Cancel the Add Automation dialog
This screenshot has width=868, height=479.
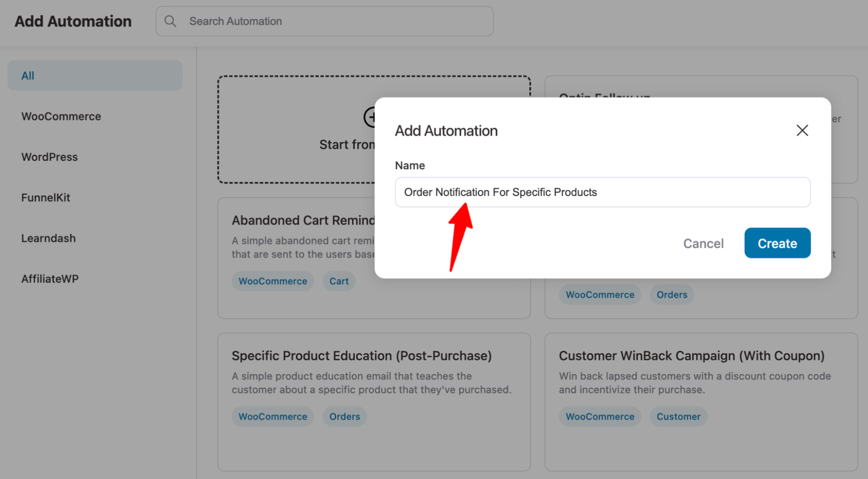[x=703, y=243]
